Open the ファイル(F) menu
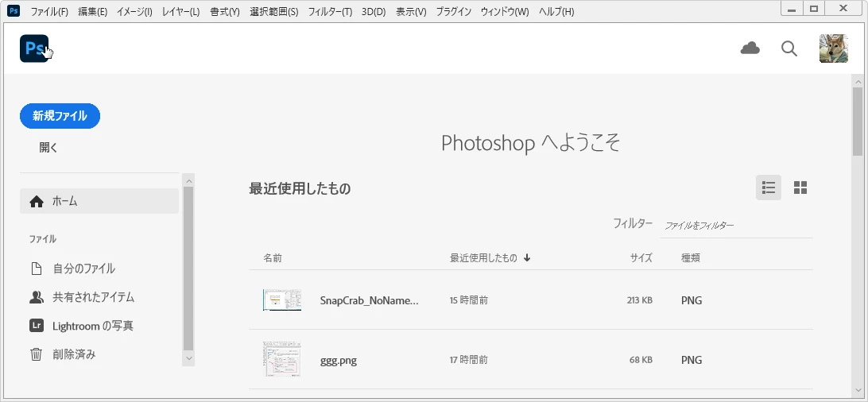The height and width of the screenshot is (402, 868). [49, 12]
